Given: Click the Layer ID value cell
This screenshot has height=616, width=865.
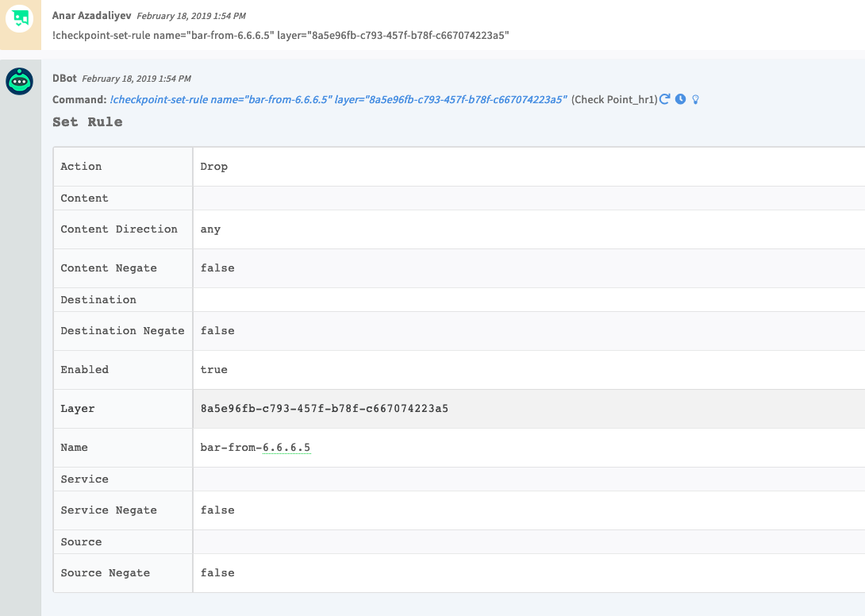Looking at the screenshot, I should tap(324, 408).
